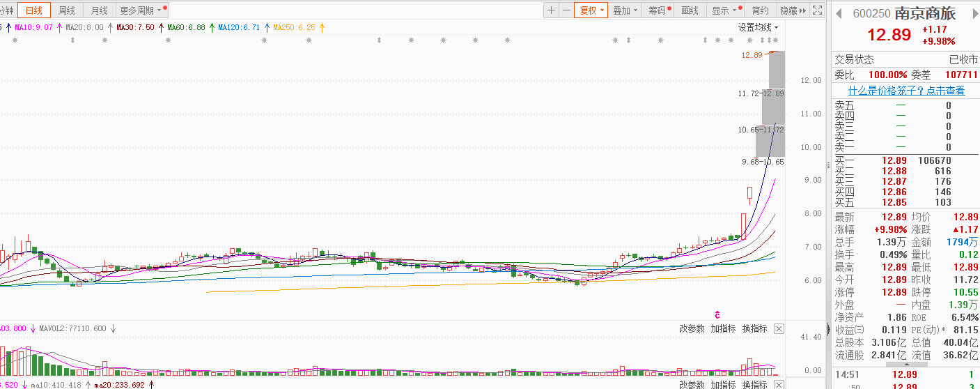Click 加指标 in the volume panel
This screenshot has width=980, height=389.
click(723, 328)
